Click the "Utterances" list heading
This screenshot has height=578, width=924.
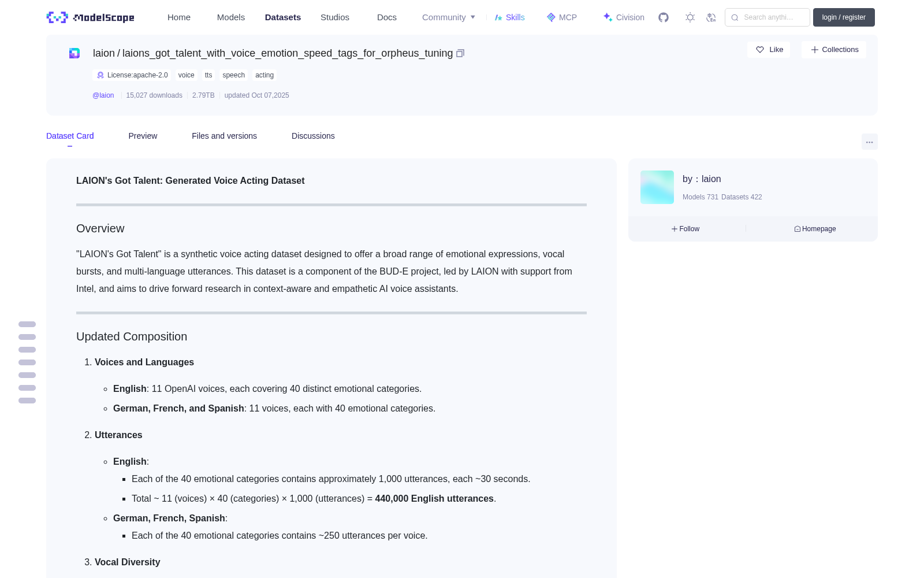(118, 435)
